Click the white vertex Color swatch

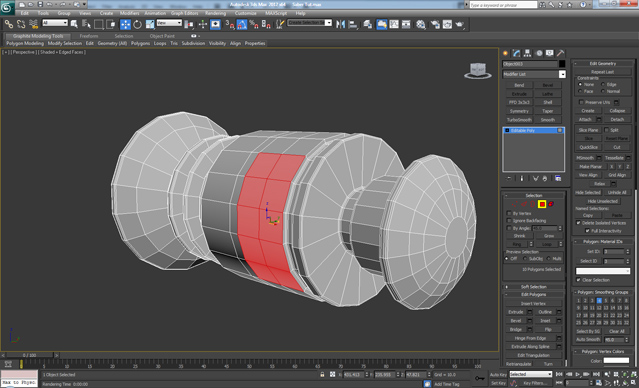[x=616, y=361]
